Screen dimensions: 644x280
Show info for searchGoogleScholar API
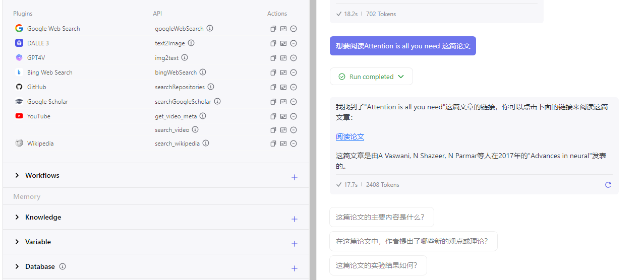point(217,101)
